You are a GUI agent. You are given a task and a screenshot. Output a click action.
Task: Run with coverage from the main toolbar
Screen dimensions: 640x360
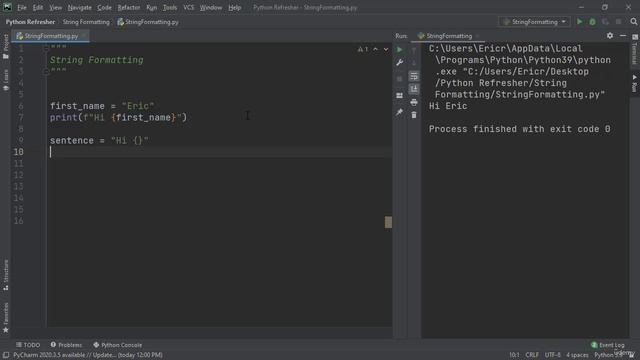click(605, 22)
